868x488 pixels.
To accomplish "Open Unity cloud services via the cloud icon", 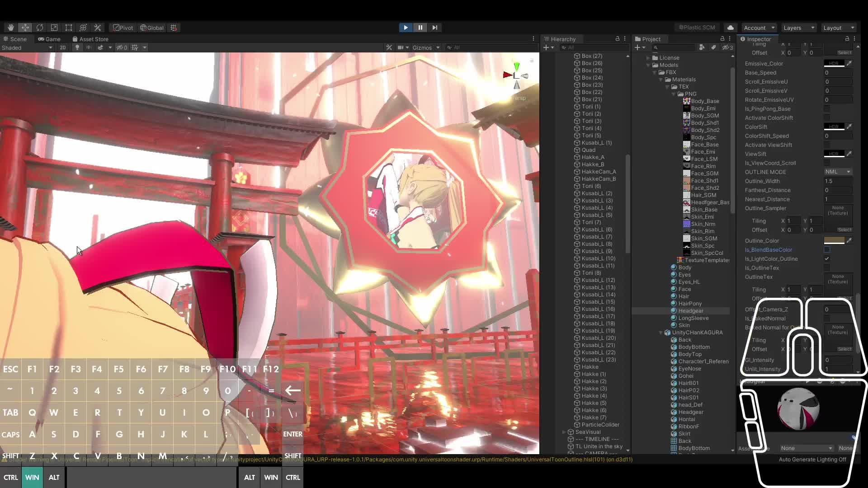I will 730,28.
